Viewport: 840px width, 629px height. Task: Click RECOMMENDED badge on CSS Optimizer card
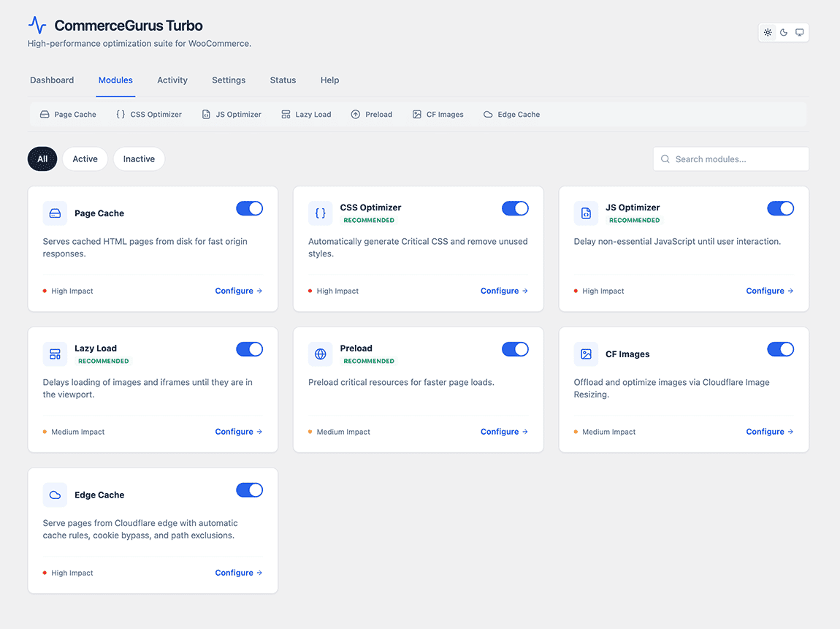tap(369, 220)
